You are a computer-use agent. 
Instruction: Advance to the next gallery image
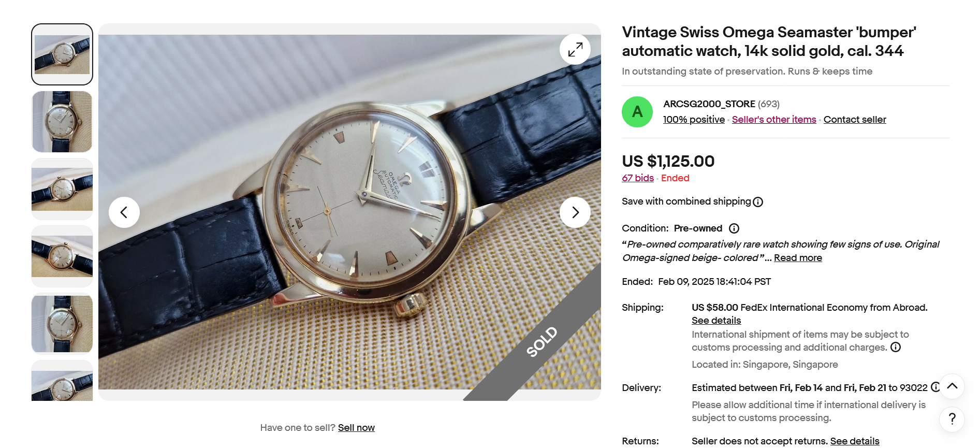pos(575,212)
